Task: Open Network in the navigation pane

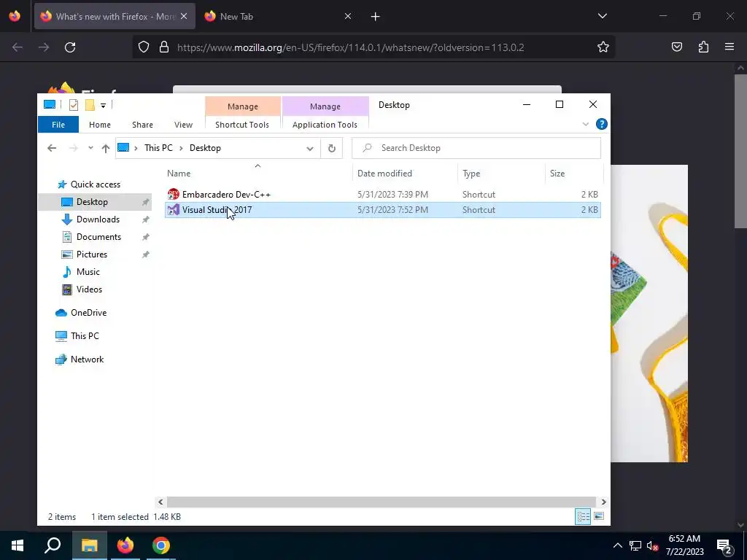Action: tap(87, 359)
